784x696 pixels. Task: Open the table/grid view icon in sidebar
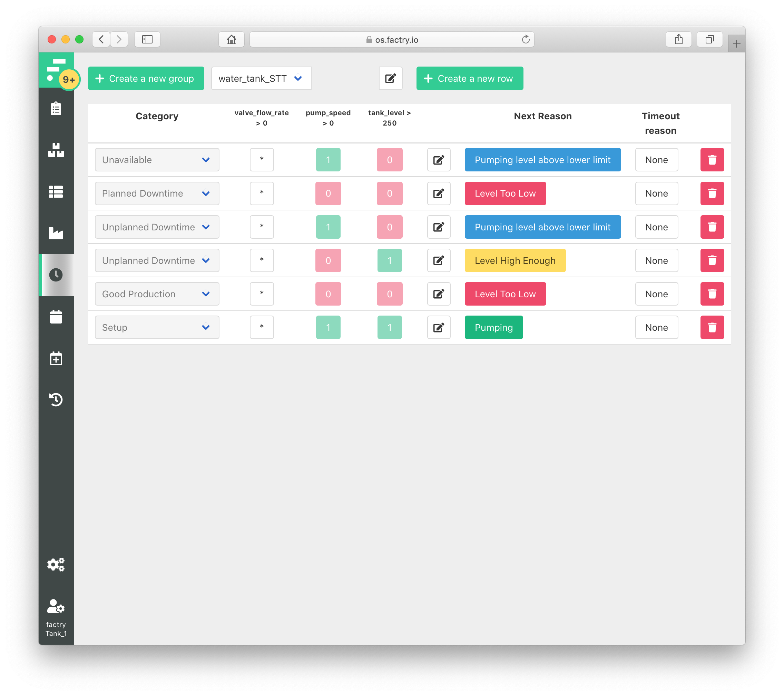click(x=57, y=191)
